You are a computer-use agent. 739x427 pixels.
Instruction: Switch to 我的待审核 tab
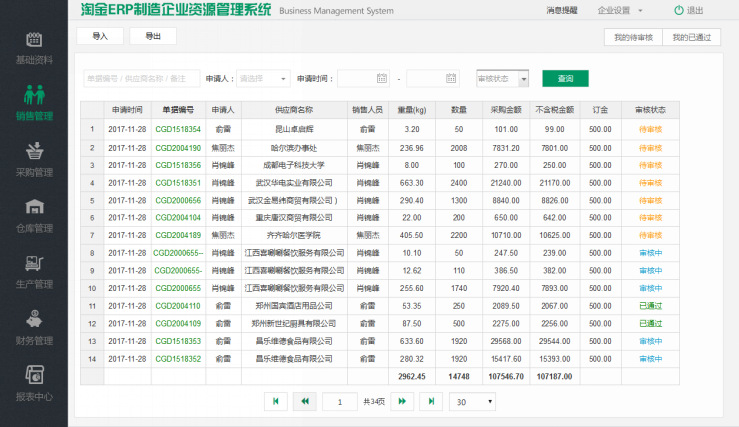[633, 37]
